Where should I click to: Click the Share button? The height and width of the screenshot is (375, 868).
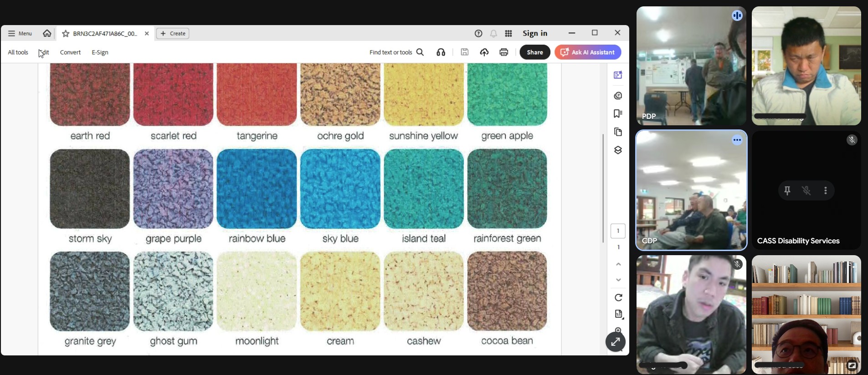[535, 52]
